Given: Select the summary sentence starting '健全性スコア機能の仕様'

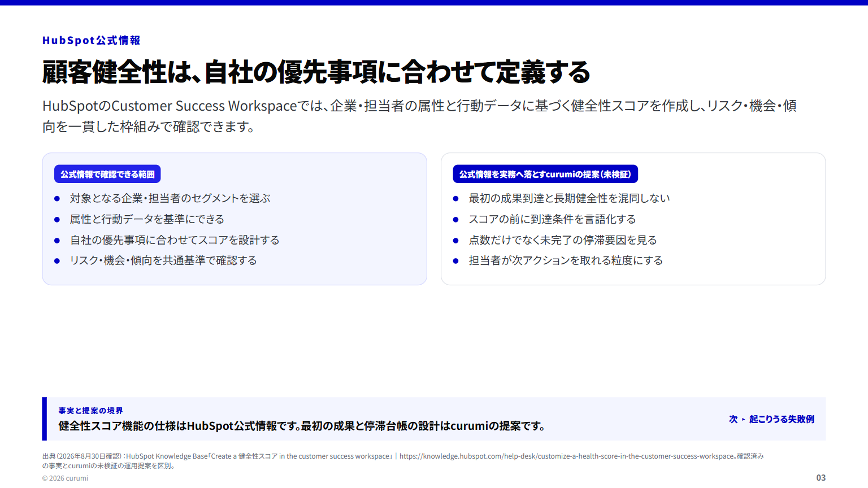Looking at the screenshot, I should 302,426.
